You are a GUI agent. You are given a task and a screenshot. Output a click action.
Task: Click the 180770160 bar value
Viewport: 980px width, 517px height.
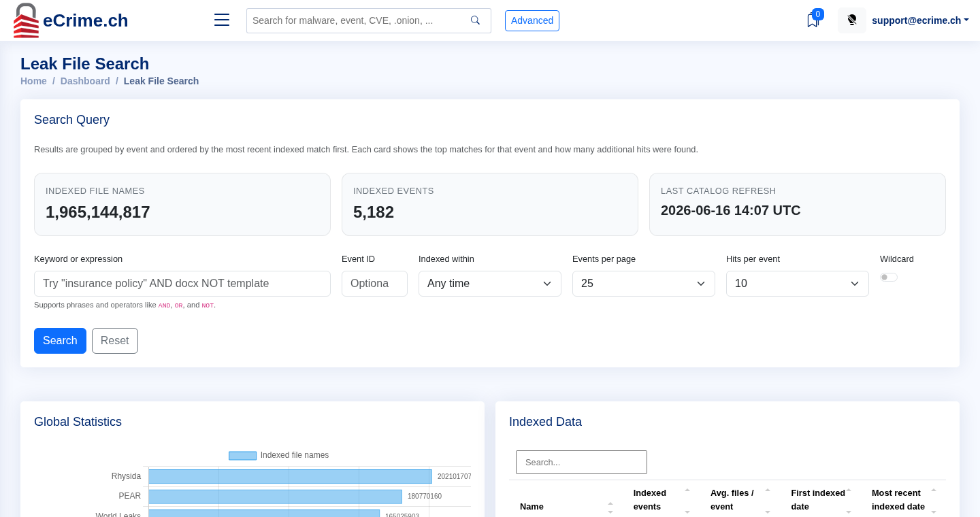(x=425, y=497)
